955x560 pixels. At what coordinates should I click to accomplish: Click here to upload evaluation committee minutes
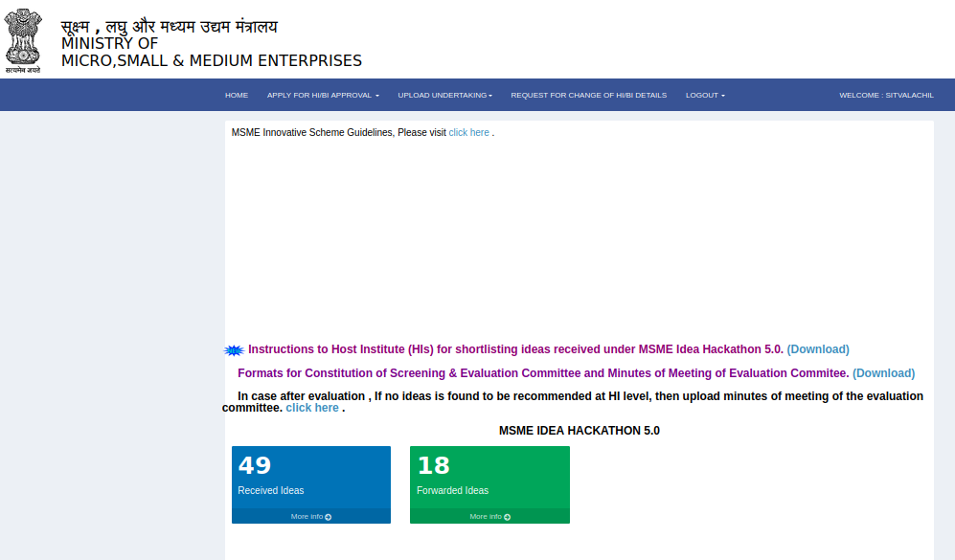pos(311,407)
